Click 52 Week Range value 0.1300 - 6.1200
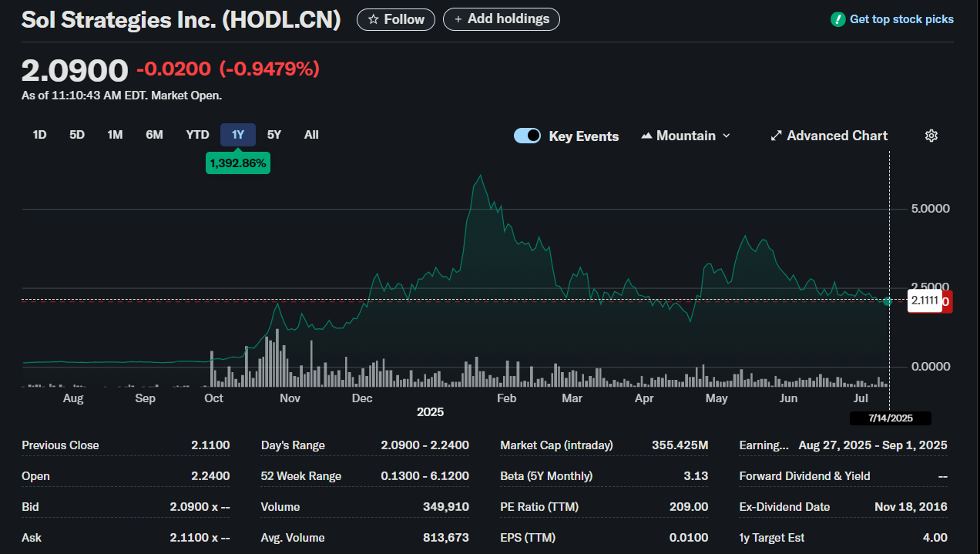The image size is (980, 554). coord(425,476)
